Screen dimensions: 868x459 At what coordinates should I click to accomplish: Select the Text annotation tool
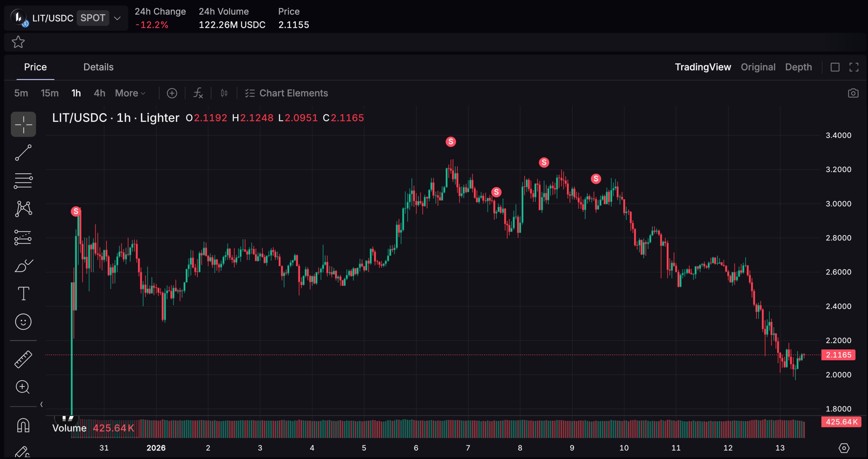(23, 293)
